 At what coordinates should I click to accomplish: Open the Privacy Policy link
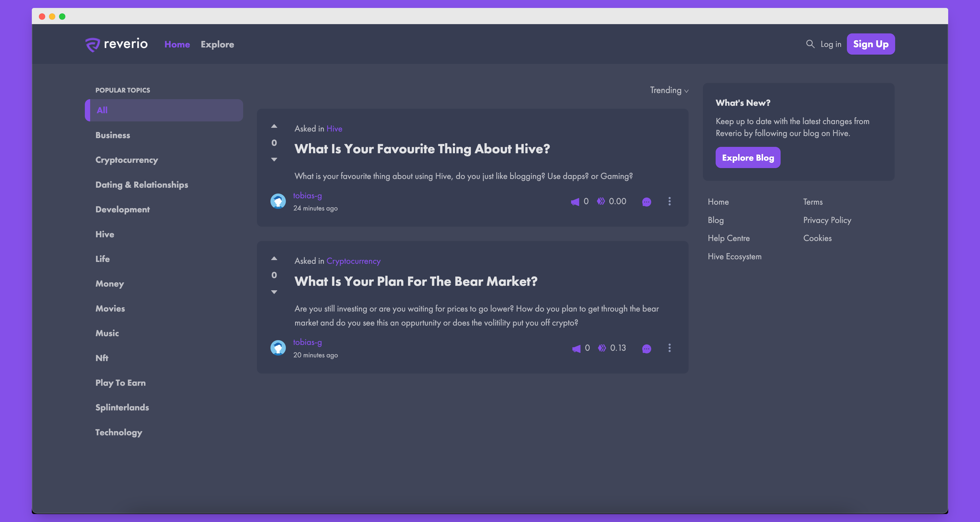[827, 220]
